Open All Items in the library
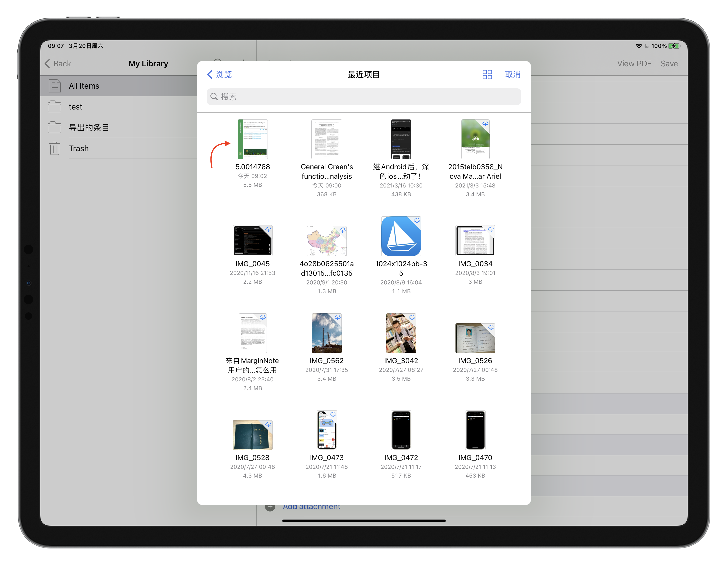Image resolution: width=728 pixels, height=566 pixels. pos(119,86)
